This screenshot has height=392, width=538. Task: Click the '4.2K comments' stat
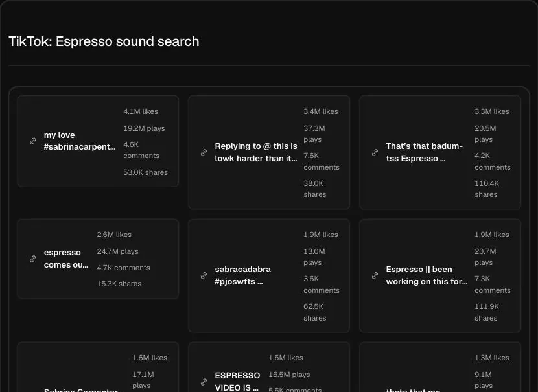click(493, 161)
